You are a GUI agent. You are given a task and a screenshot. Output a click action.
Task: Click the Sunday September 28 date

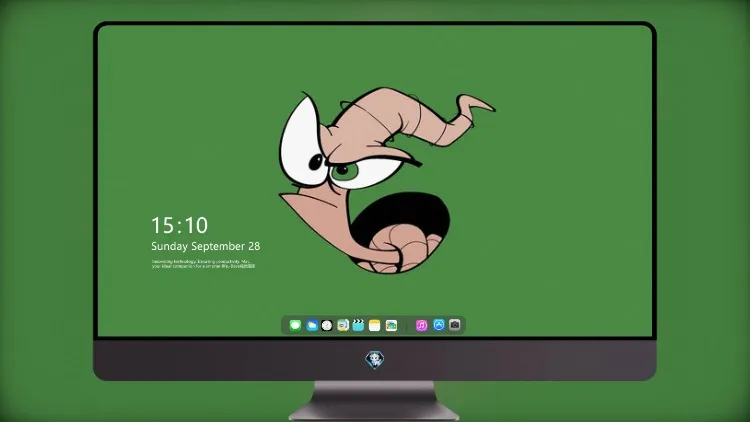click(x=206, y=246)
